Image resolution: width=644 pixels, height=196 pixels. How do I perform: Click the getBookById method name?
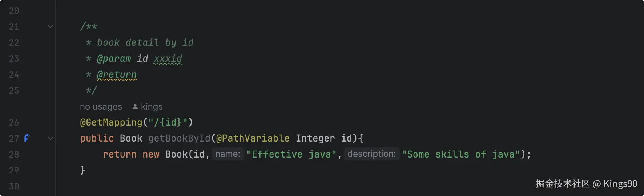point(179,138)
